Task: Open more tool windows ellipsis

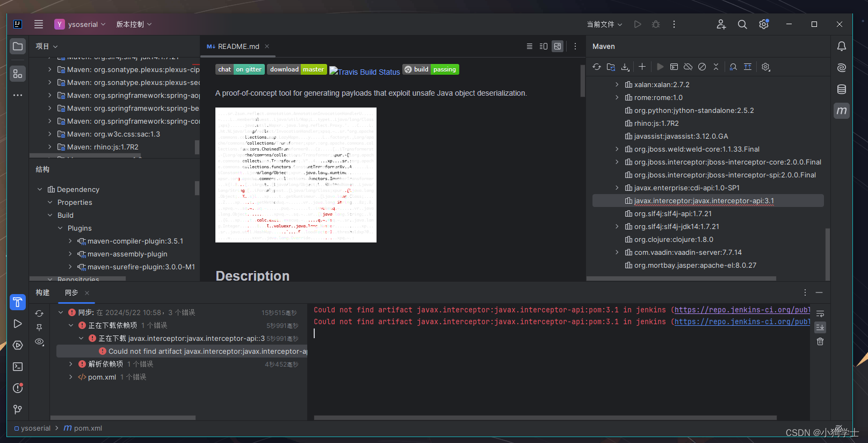Action: coord(18,95)
